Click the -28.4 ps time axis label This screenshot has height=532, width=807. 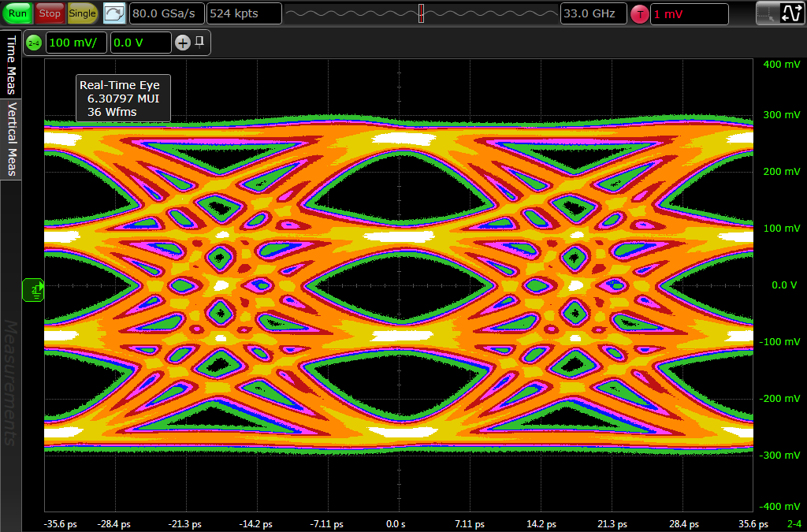pyautogui.click(x=113, y=524)
